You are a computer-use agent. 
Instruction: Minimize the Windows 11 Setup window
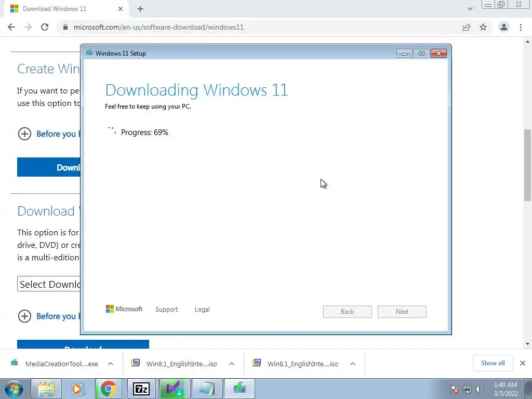pyautogui.click(x=404, y=54)
